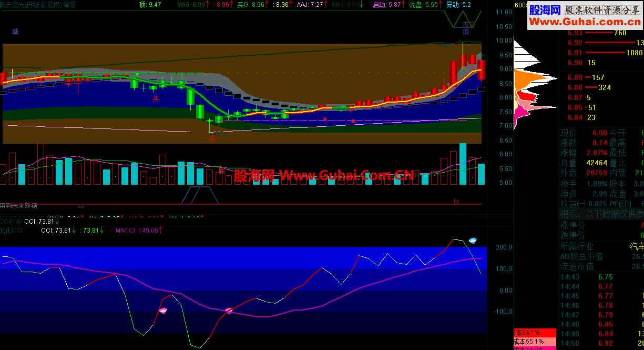Click the red 64.1% cost bar
The width and height of the screenshot is (644, 350).
click(535, 333)
